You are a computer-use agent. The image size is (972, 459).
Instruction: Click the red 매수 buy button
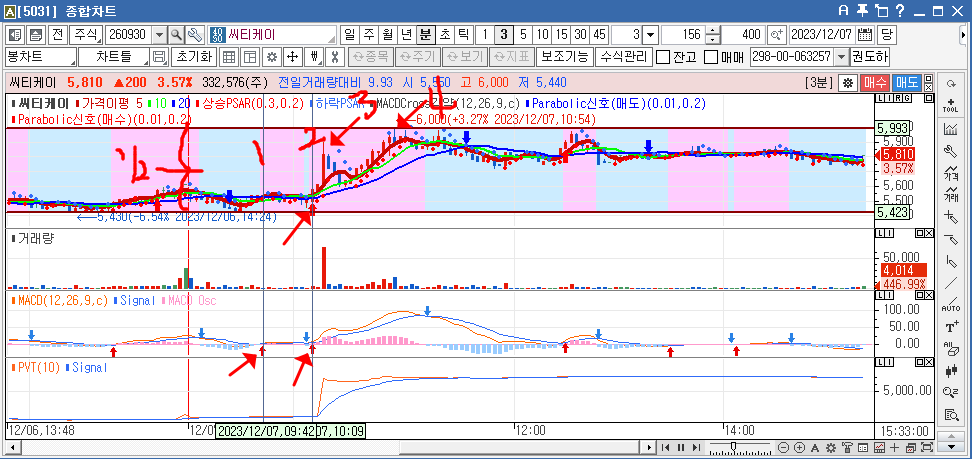pos(876,82)
